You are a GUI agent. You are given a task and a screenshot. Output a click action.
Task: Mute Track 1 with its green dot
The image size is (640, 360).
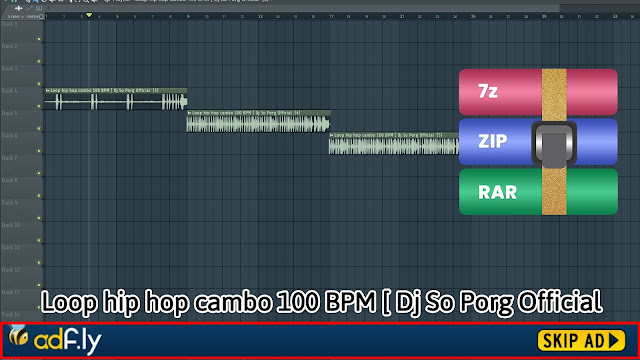39,39
